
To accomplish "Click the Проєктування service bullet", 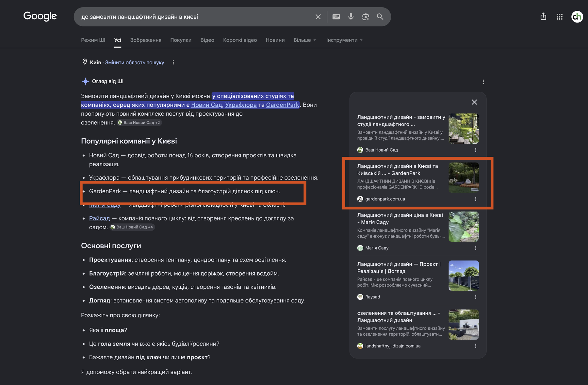I will coord(188,260).
